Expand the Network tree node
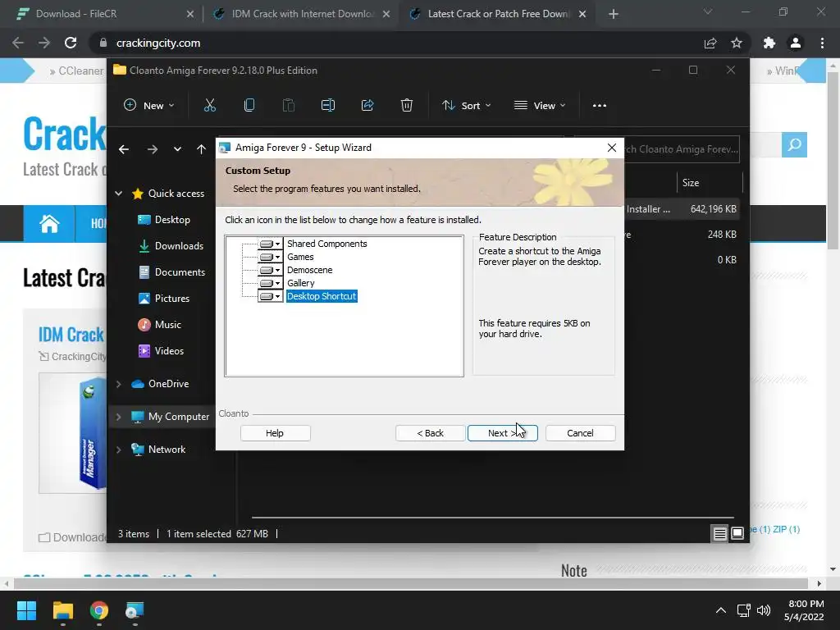The height and width of the screenshot is (630, 840). [118, 450]
